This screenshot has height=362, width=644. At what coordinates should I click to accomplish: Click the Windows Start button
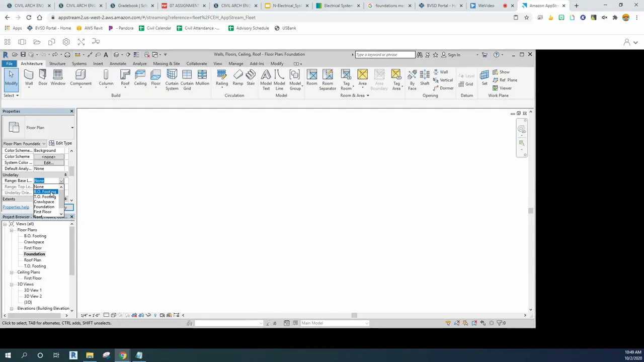(9, 355)
